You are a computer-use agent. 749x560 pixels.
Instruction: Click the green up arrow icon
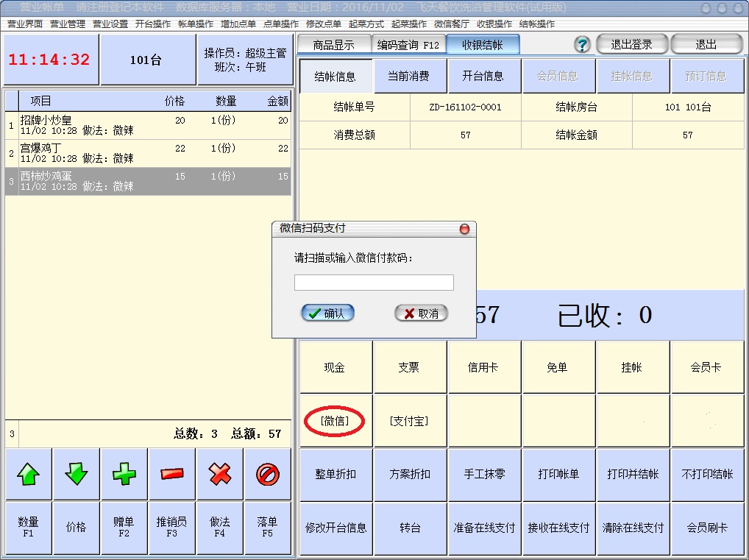coord(28,475)
